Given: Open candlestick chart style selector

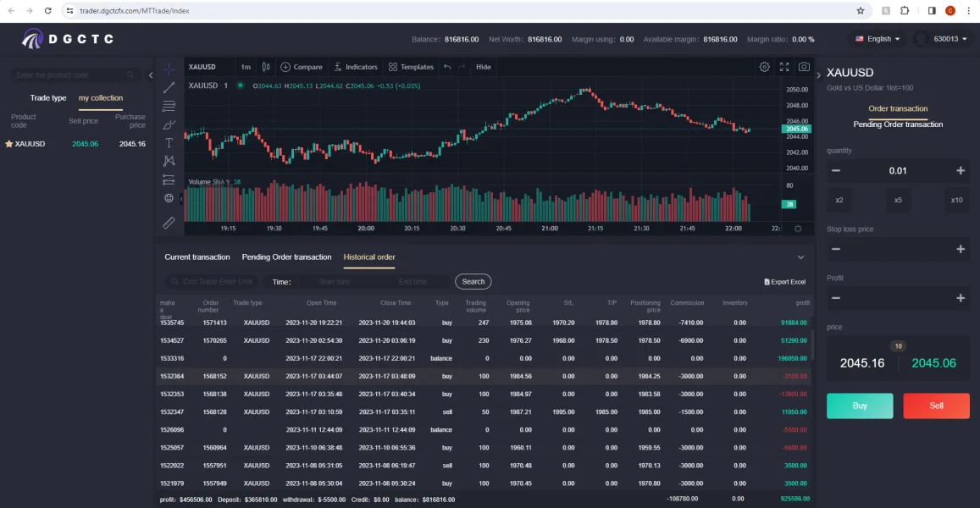Looking at the screenshot, I should tap(266, 67).
